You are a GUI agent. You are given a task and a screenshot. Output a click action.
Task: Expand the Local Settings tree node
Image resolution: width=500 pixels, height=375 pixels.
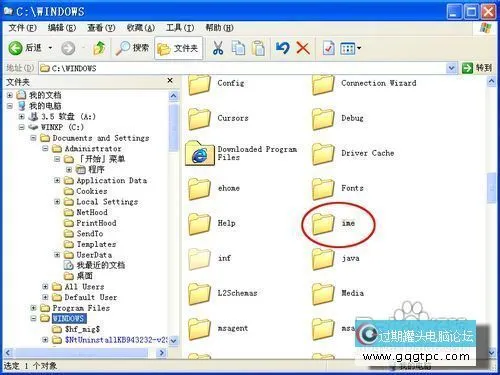point(57,202)
